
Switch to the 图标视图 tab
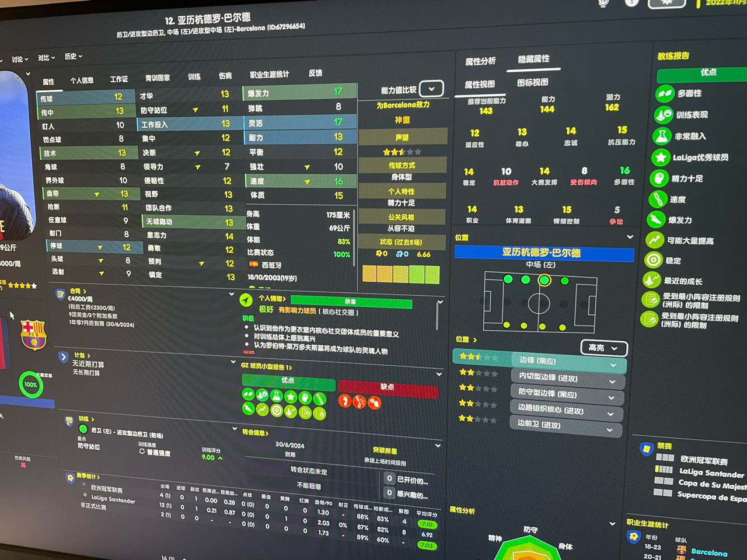pos(533,83)
